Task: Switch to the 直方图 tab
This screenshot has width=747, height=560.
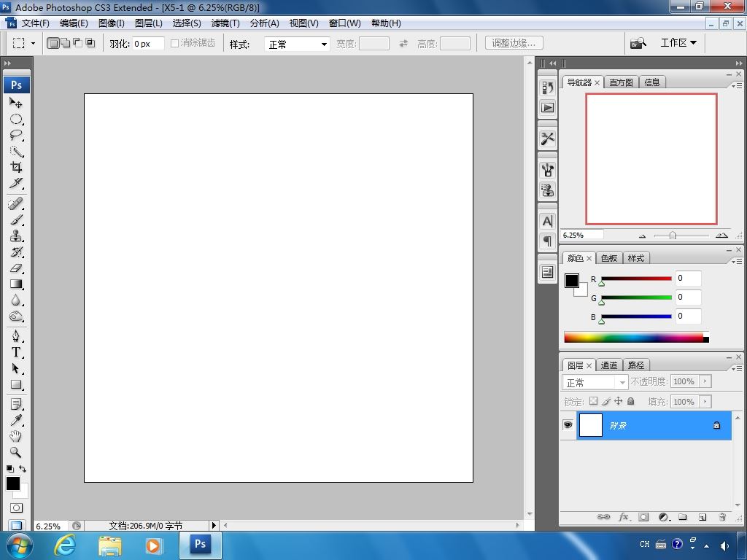Action: (x=622, y=82)
